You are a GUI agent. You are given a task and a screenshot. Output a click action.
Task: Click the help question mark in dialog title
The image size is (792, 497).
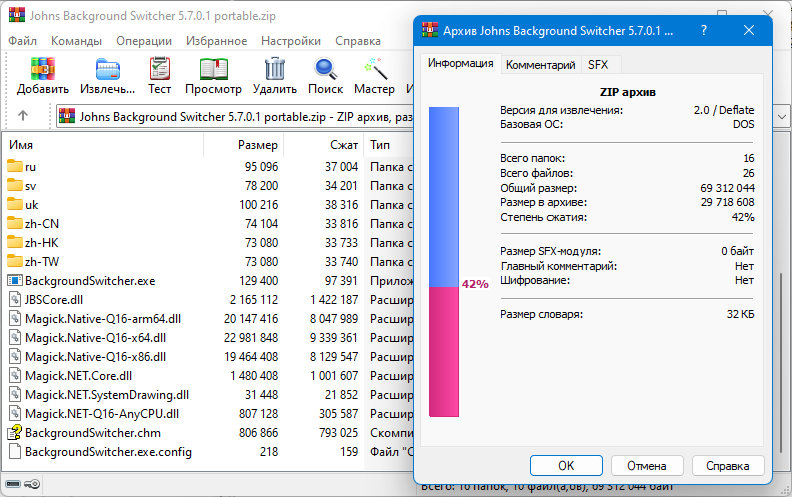point(704,30)
